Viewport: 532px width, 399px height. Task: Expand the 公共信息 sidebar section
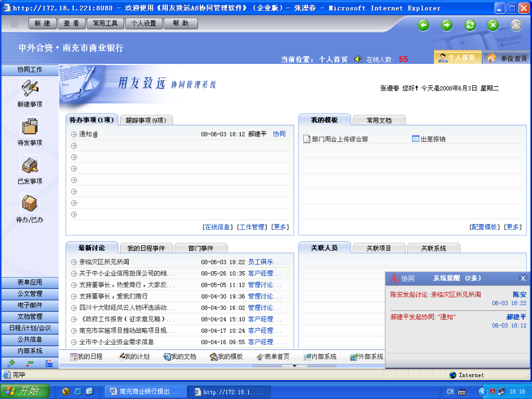click(30, 340)
